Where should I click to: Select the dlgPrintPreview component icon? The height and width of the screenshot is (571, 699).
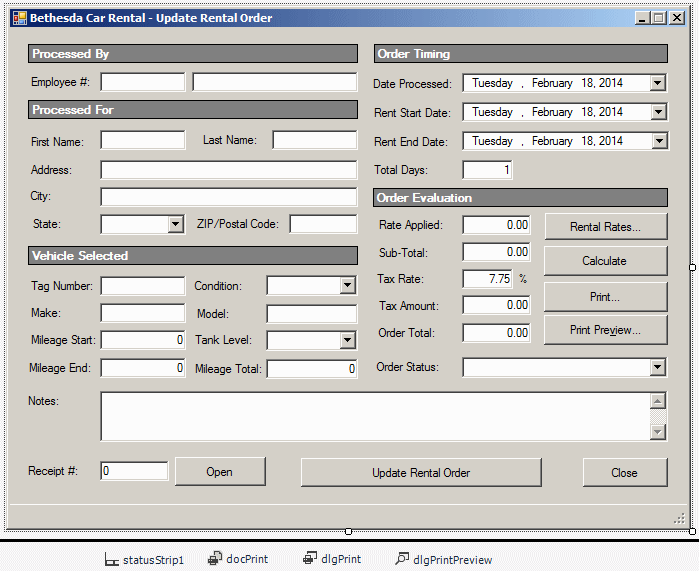pyautogui.click(x=402, y=559)
